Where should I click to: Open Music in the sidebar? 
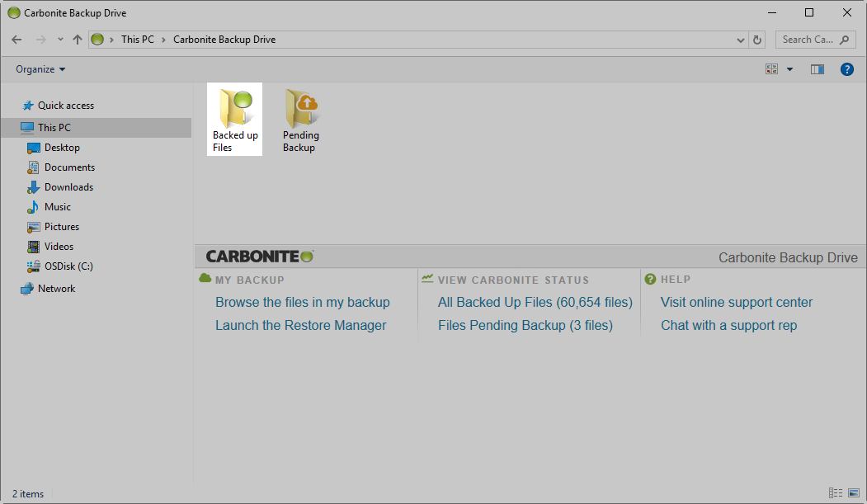point(58,207)
